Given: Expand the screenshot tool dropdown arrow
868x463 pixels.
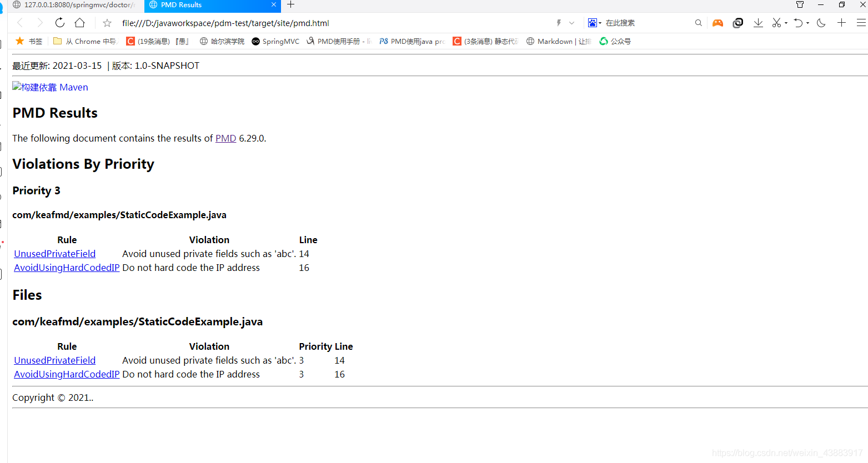Looking at the screenshot, I should click(786, 23).
